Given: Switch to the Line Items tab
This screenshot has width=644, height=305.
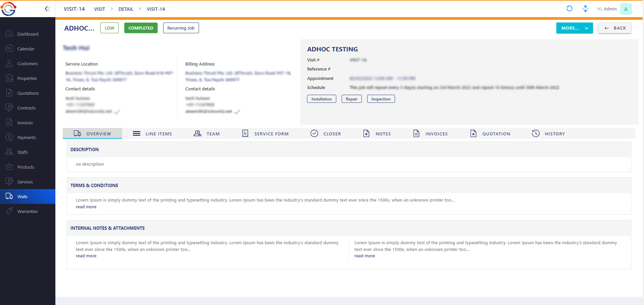Looking at the screenshot, I should point(152,134).
